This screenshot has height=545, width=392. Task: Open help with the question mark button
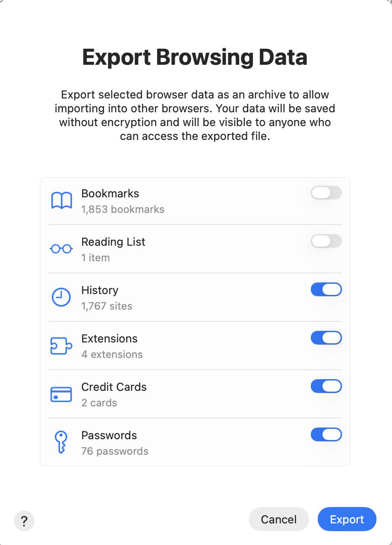coord(24,520)
